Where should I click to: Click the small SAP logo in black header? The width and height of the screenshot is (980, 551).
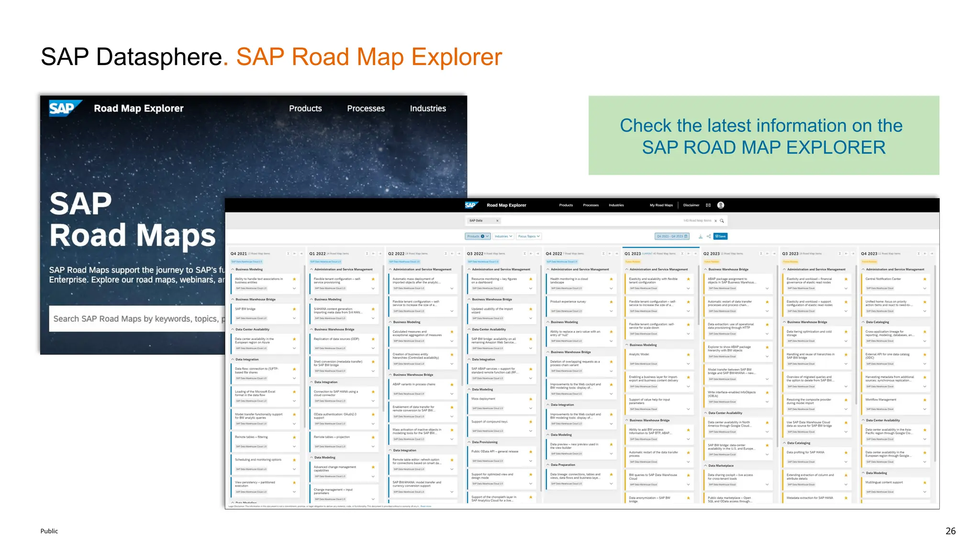pos(471,205)
